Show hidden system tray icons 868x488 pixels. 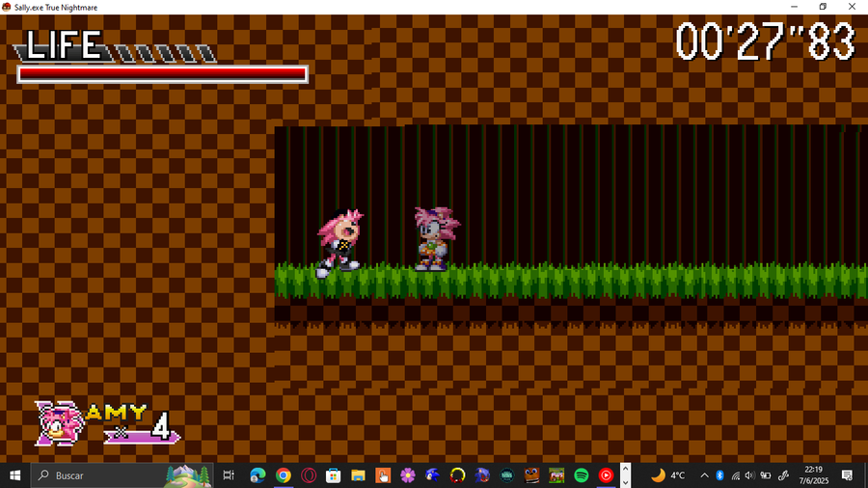704,475
